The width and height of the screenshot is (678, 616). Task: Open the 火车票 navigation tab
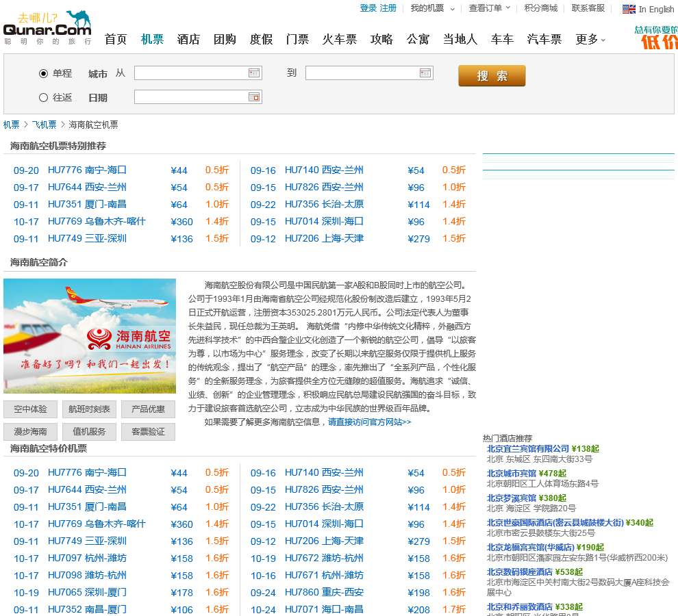point(340,39)
